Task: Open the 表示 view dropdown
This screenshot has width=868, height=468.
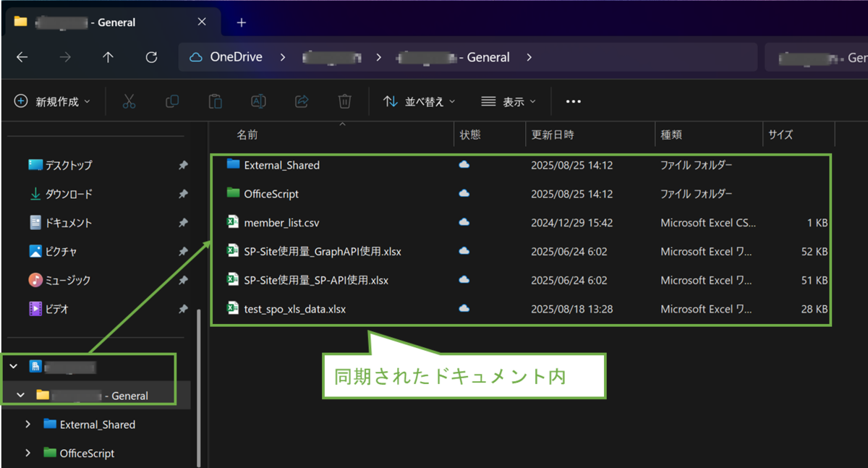Action: point(509,102)
